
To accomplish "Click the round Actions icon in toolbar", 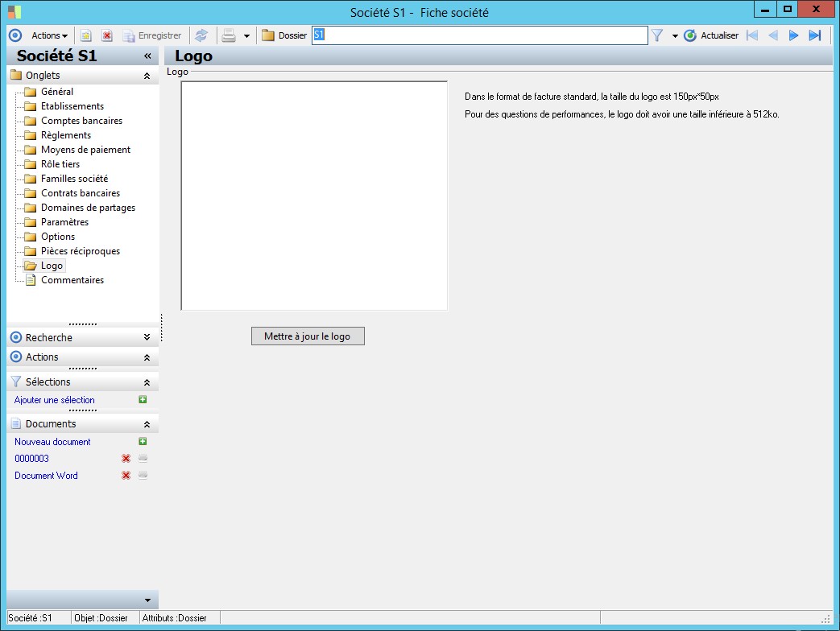I will click(15, 35).
